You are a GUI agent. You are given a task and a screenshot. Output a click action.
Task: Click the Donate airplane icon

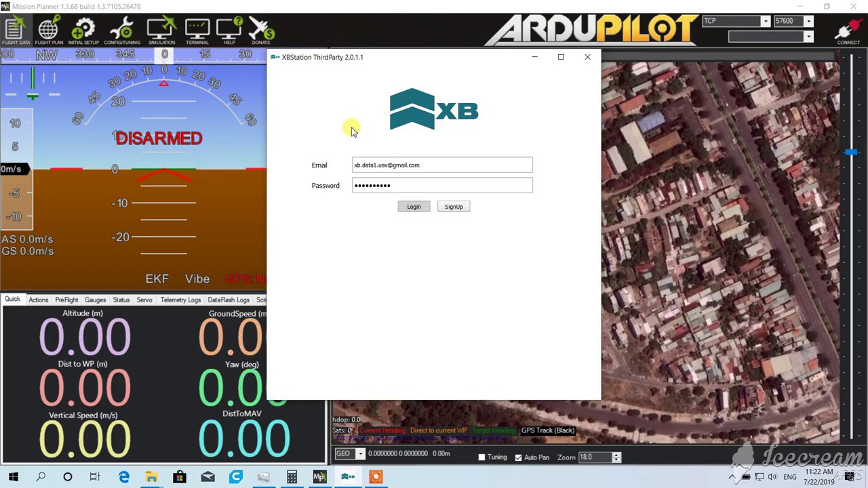click(261, 31)
